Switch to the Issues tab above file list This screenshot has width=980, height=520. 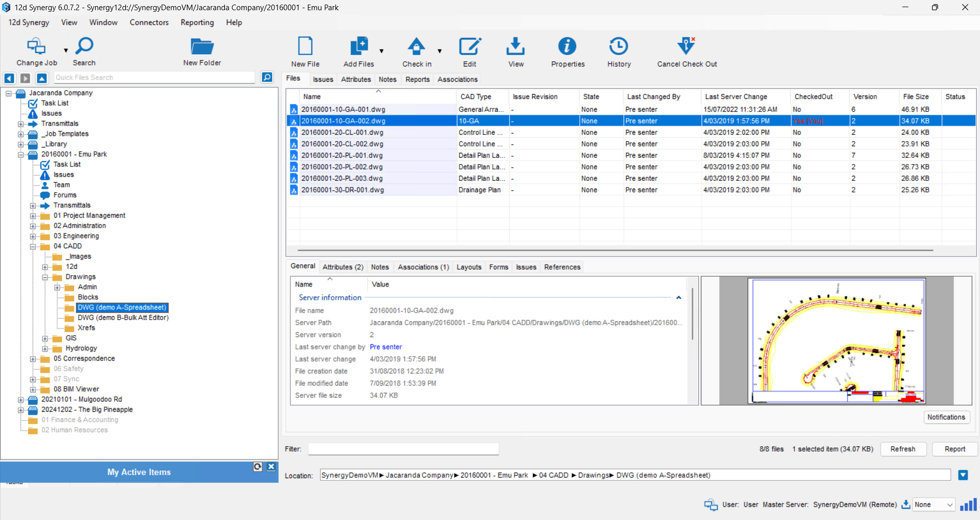click(x=323, y=79)
